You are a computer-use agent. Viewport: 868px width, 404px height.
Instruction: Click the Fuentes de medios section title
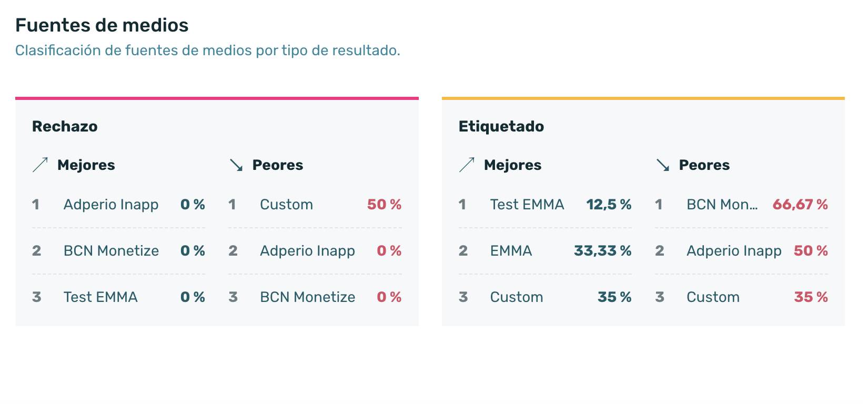coord(102,25)
